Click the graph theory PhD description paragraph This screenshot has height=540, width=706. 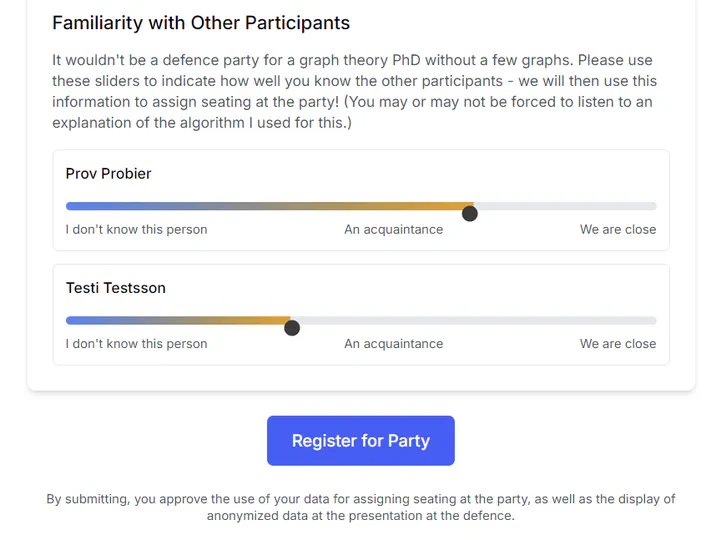point(355,91)
